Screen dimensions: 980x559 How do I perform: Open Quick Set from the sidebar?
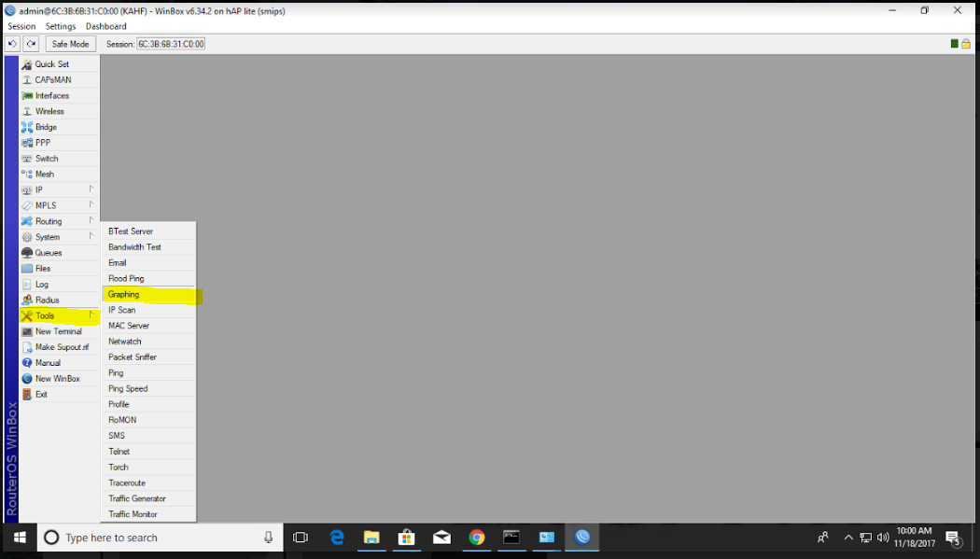pyautogui.click(x=60, y=64)
